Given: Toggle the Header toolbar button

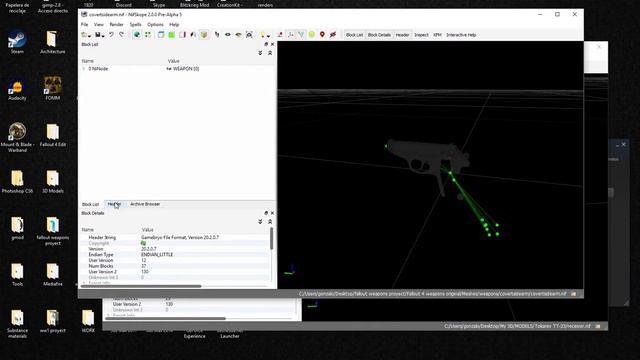Looking at the screenshot, I should click(402, 35).
